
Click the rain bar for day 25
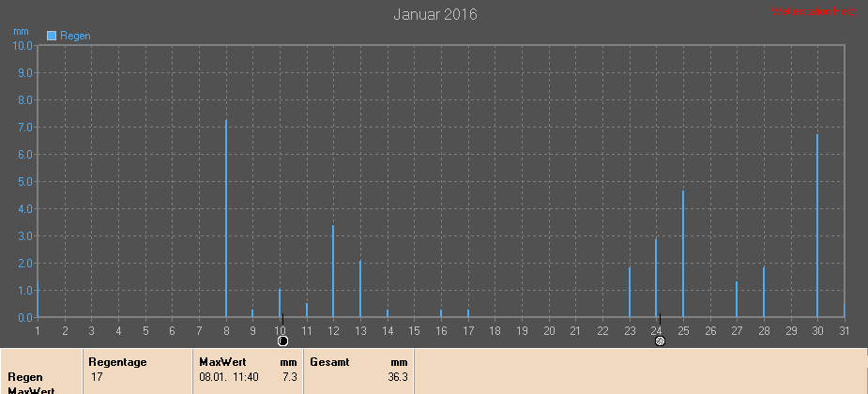683,253
